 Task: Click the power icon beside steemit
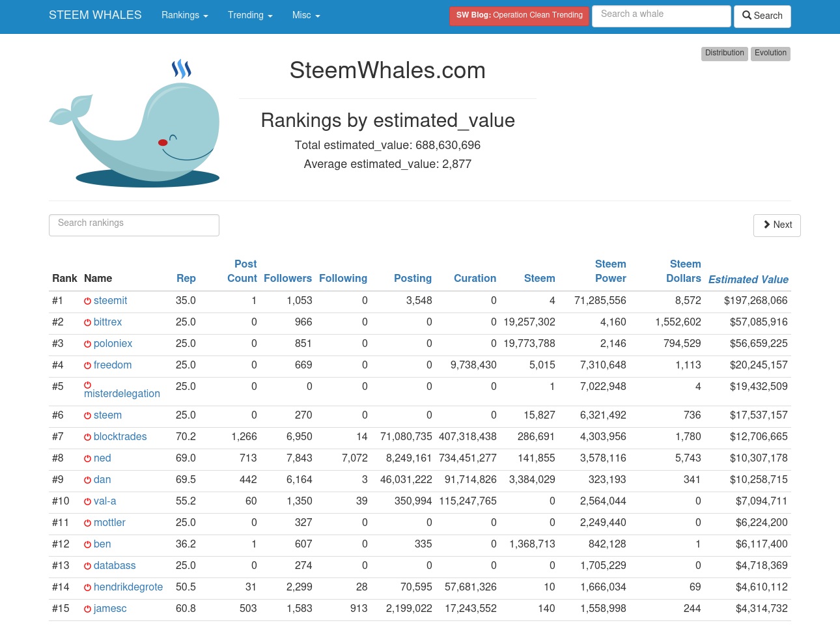[x=87, y=301]
